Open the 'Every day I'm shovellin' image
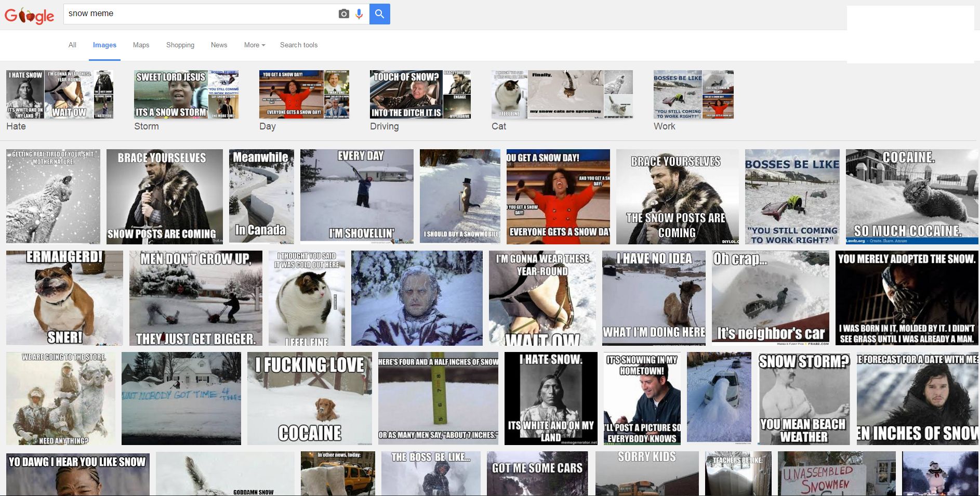Screen dimensions: 980x496 (x=357, y=197)
